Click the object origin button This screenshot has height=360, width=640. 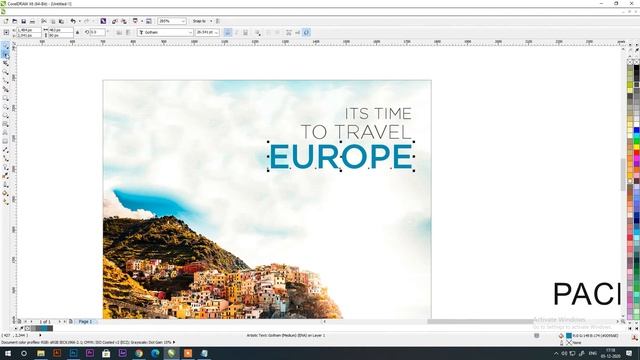(6, 32)
